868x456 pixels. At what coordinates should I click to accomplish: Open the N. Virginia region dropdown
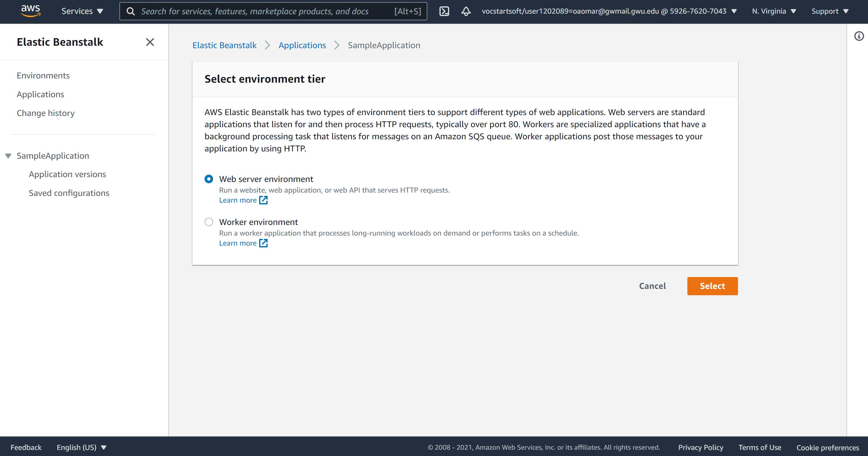point(774,11)
